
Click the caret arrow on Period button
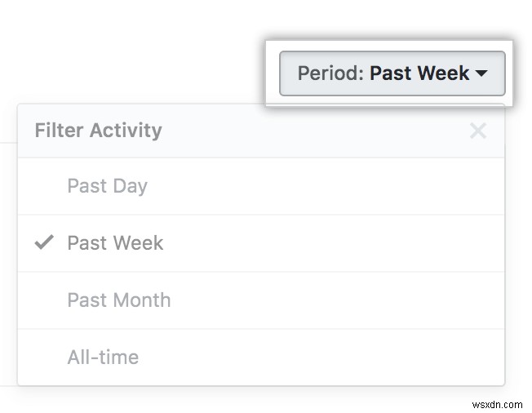[x=481, y=73]
